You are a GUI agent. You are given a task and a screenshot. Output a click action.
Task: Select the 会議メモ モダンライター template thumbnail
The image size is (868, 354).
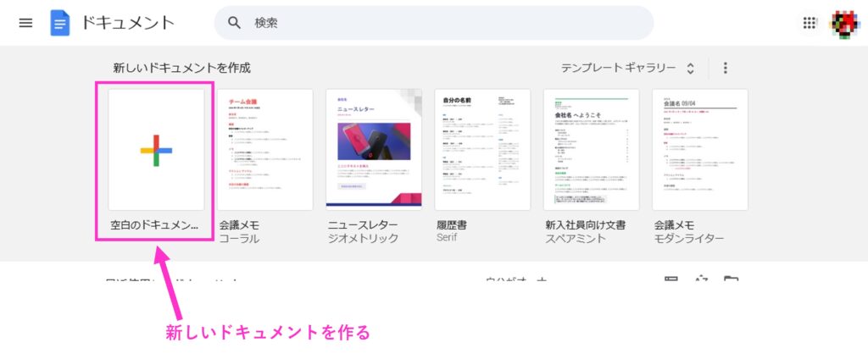[699, 150]
